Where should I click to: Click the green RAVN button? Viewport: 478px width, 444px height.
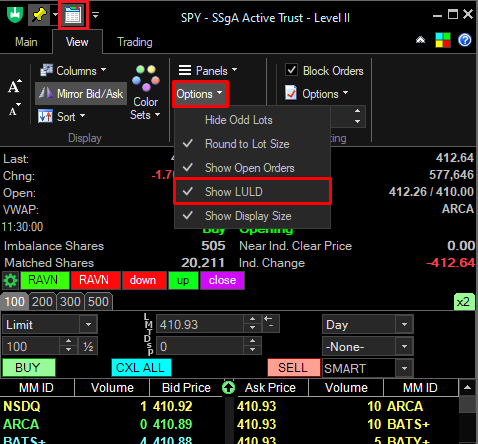(x=45, y=280)
